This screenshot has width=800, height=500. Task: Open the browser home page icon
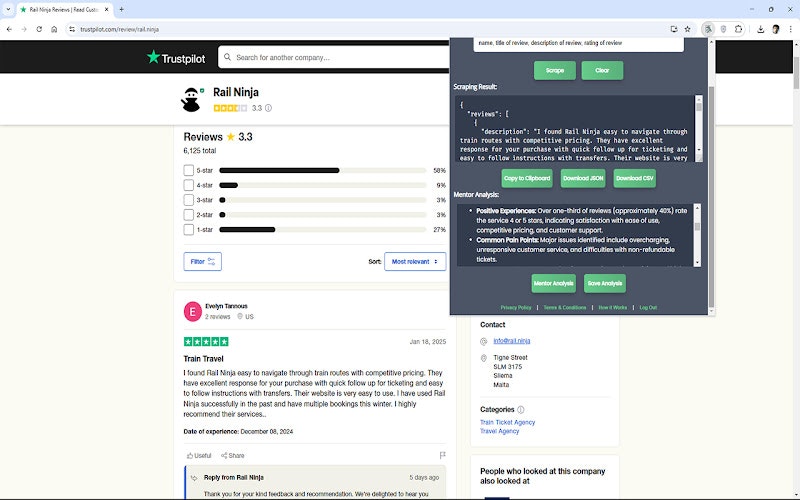click(54, 30)
